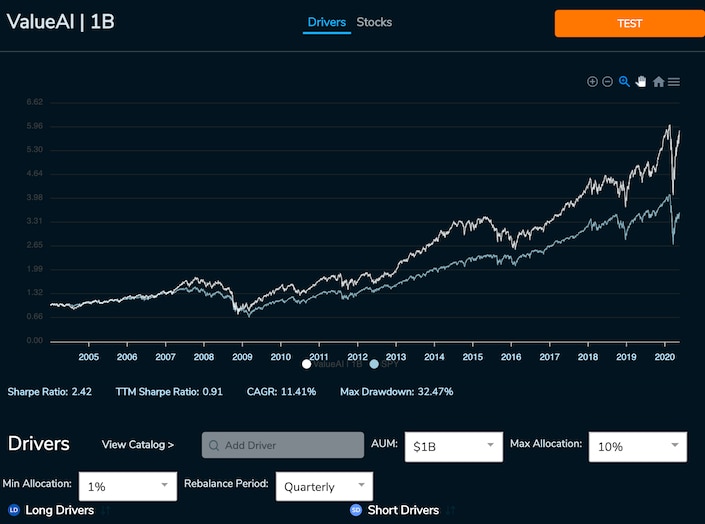Click the orange TEST button
Screen dimensions: 705x524
pos(629,23)
